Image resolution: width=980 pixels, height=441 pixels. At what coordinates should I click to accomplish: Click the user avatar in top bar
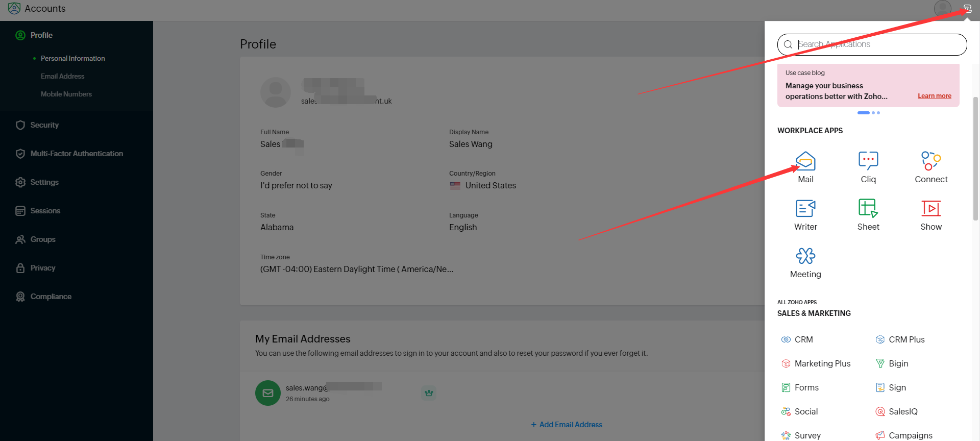[942, 8]
